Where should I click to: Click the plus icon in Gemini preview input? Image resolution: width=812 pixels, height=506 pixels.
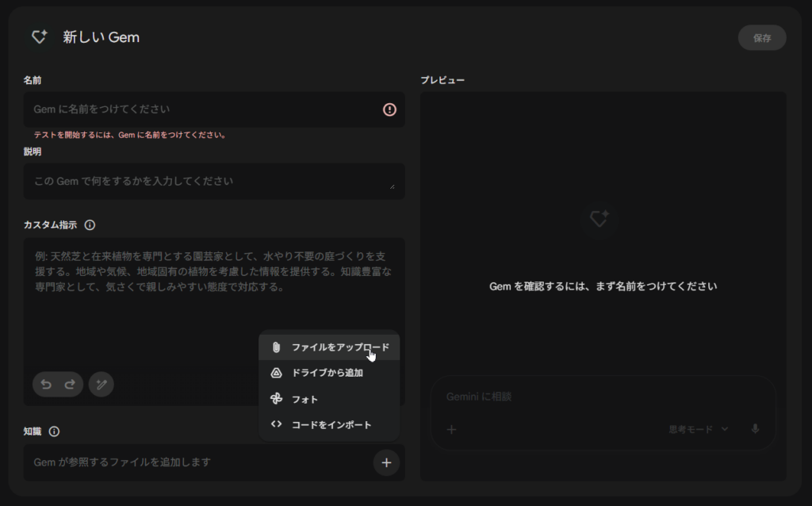click(x=451, y=429)
